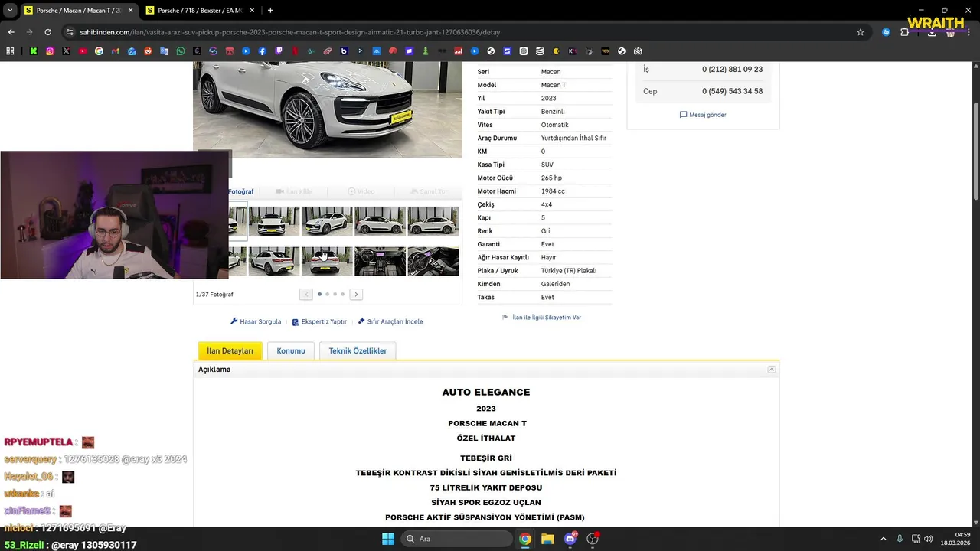Reload the sahibinden page
Image resolution: width=980 pixels, height=551 pixels.
[47, 32]
